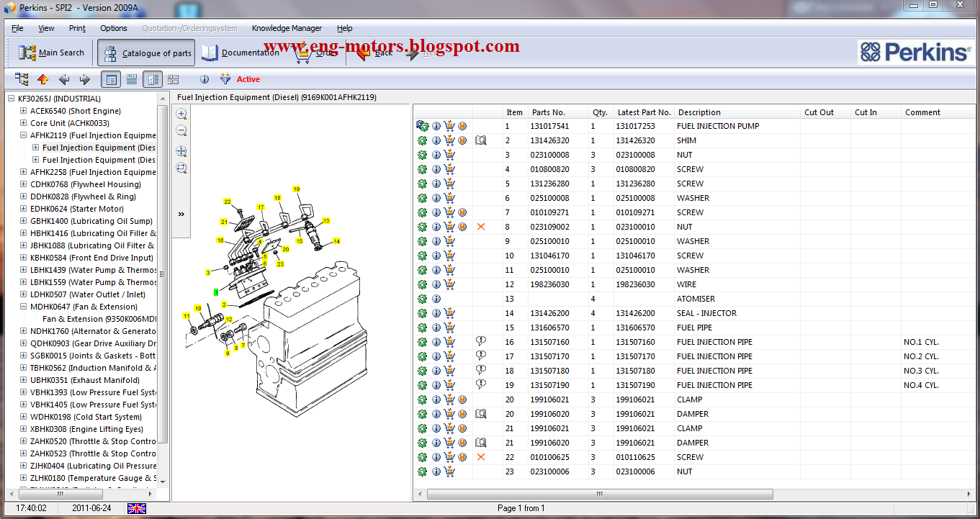
Task: Select WDHK0198 (Cold Start System) in tree
Action: tap(86, 417)
